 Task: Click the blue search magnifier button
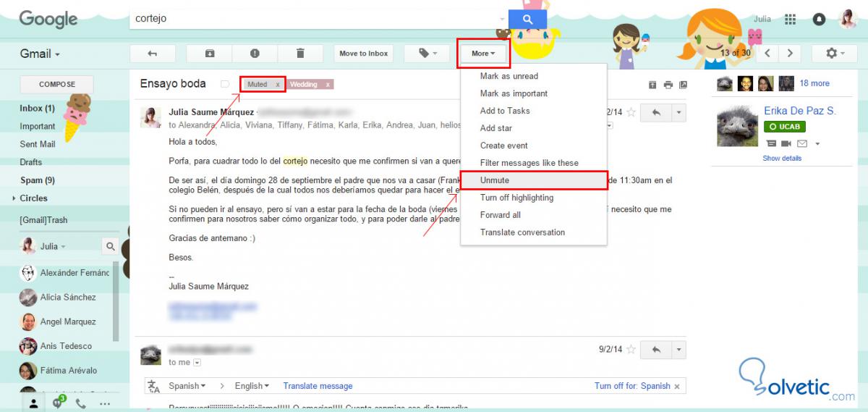click(x=527, y=19)
